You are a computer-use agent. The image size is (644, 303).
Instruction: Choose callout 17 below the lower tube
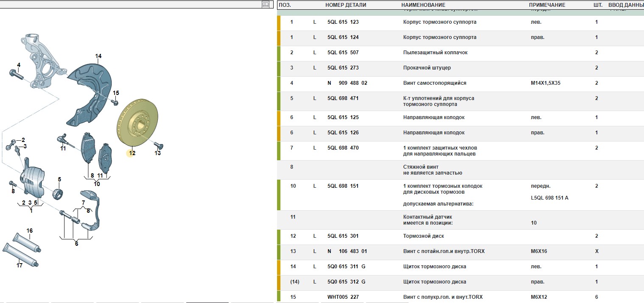coord(20,266)
